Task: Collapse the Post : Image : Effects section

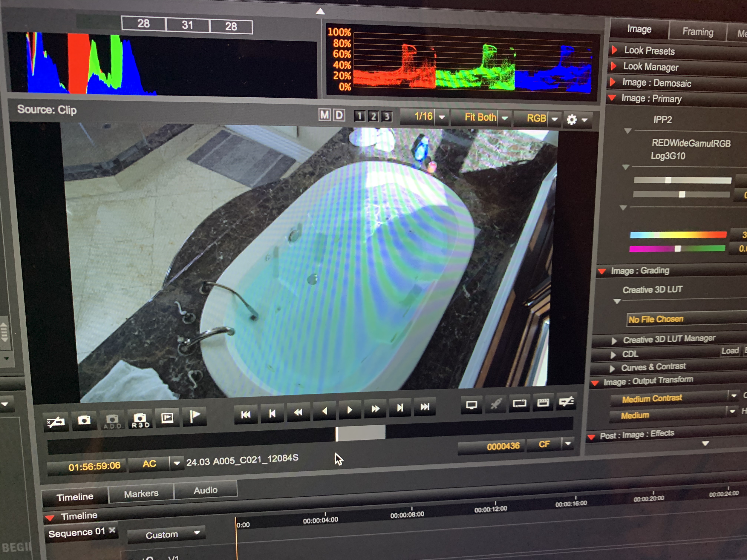Action: (591, 437)
